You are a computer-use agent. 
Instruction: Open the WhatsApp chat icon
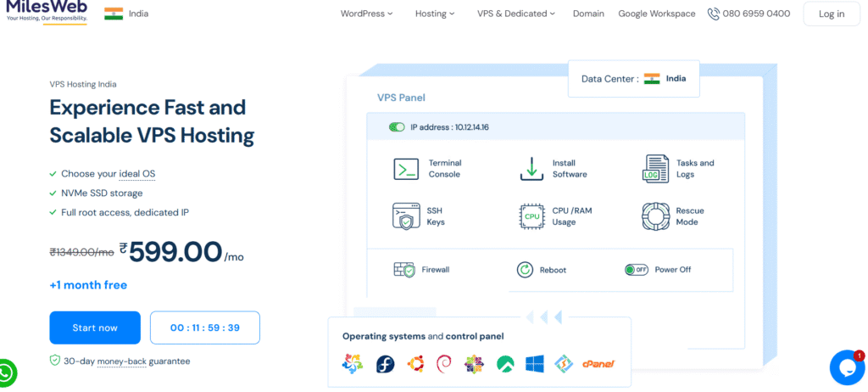[7, 373]
